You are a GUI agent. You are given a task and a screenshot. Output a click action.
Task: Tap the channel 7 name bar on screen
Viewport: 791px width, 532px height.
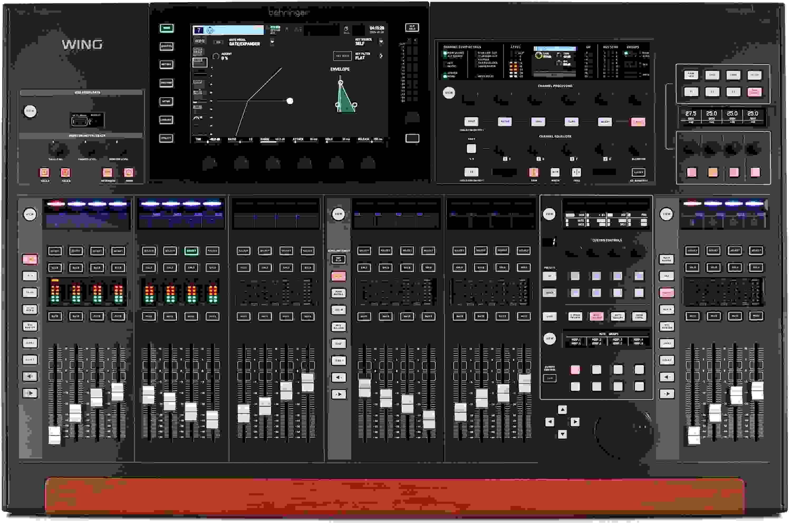228,30
